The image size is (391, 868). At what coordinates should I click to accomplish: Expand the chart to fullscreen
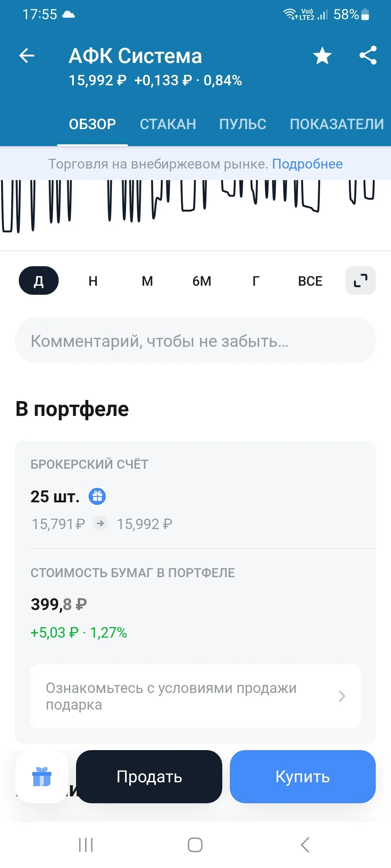click(360, 281)
